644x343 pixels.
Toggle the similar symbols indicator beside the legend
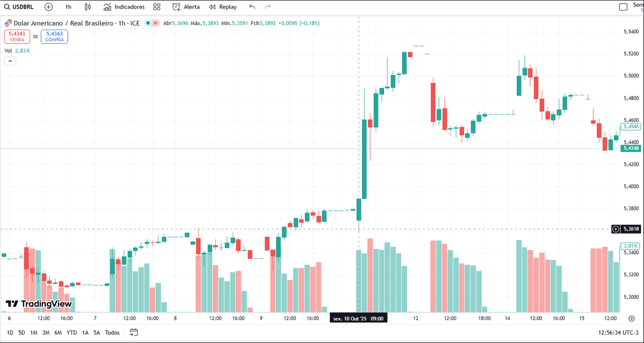tap(156, 23)
